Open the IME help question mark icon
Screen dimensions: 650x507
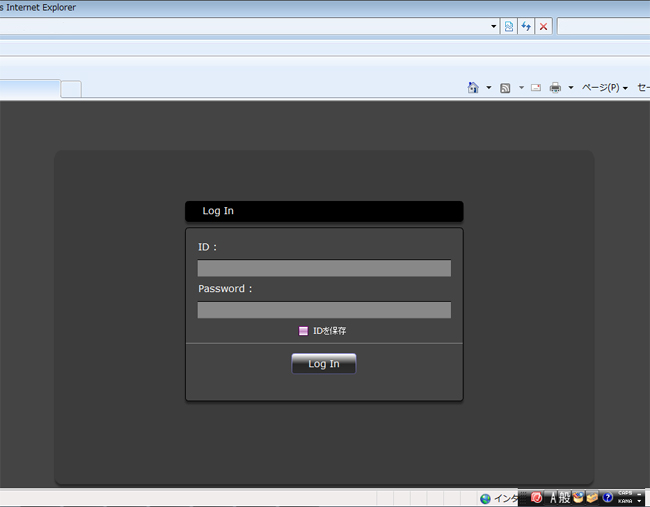point(607,497)
